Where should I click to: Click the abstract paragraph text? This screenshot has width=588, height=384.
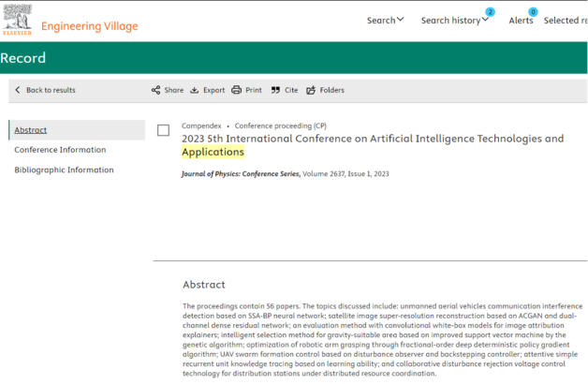pos(383,340)
